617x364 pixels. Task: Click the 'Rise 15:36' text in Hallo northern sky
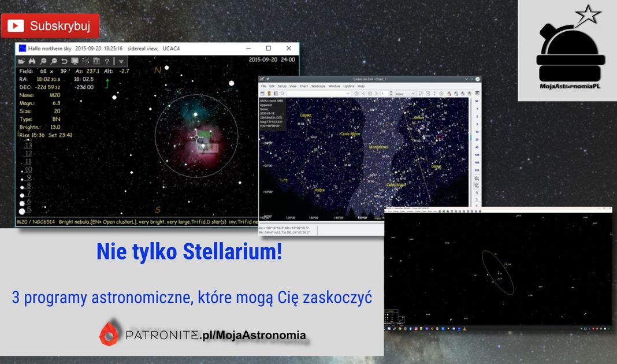[x=32, y=135]
